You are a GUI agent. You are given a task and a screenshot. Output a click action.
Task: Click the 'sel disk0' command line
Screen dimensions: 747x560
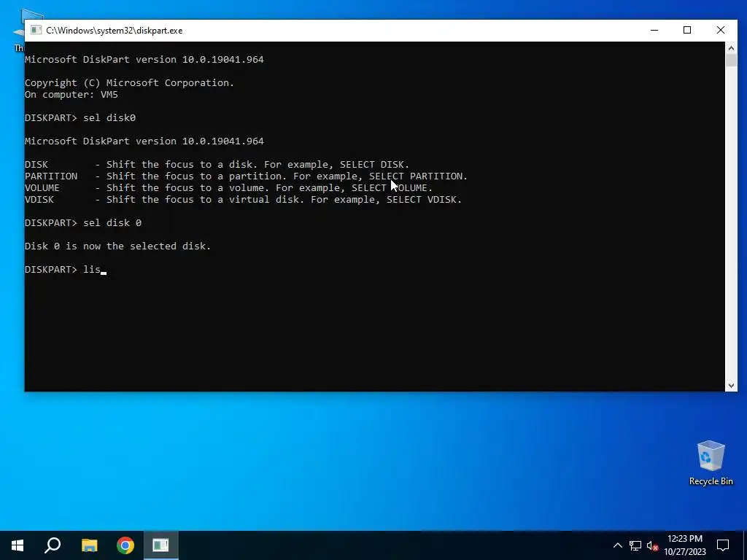[x=80, y=117]
